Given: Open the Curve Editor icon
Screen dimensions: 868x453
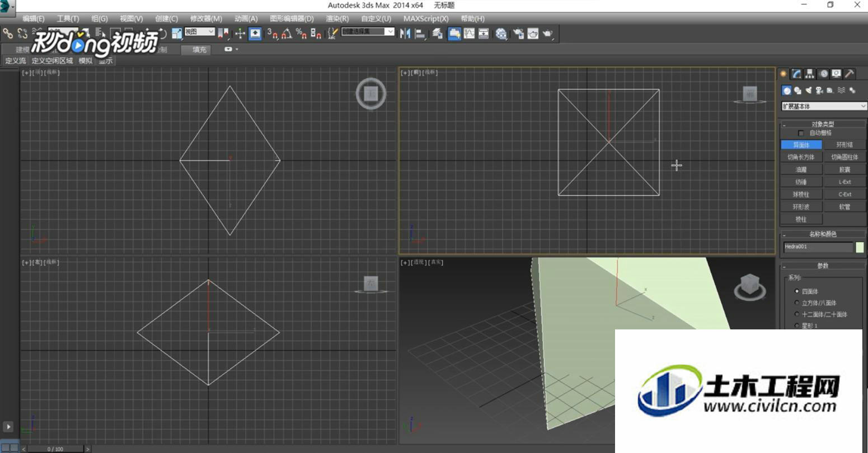Looking at the screenshot, I should coord(469,34).
